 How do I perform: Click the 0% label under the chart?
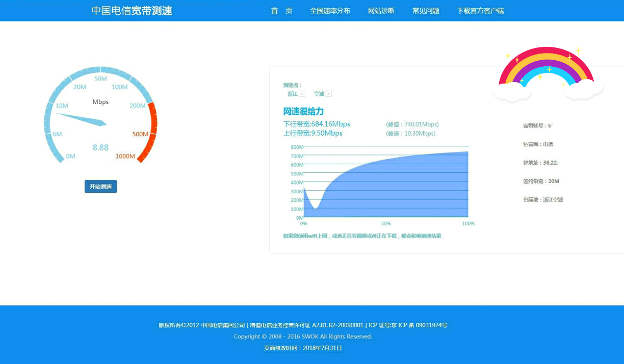point(303,223)
